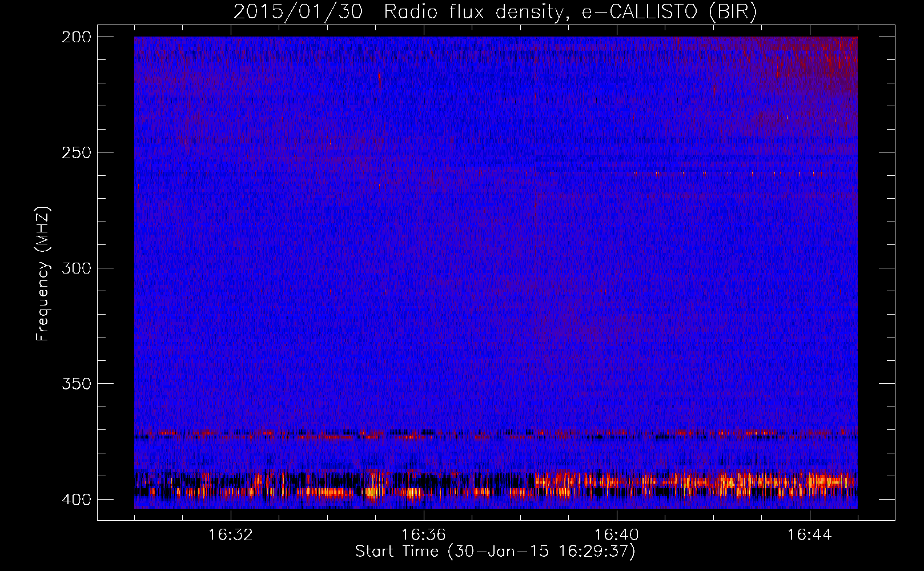Image resolution: width=924 pixels, height=571 pixels.
Task: Click the 'Start Time (30-Jan-15 16:29:37)' axis label
Action: coord(495,552)
